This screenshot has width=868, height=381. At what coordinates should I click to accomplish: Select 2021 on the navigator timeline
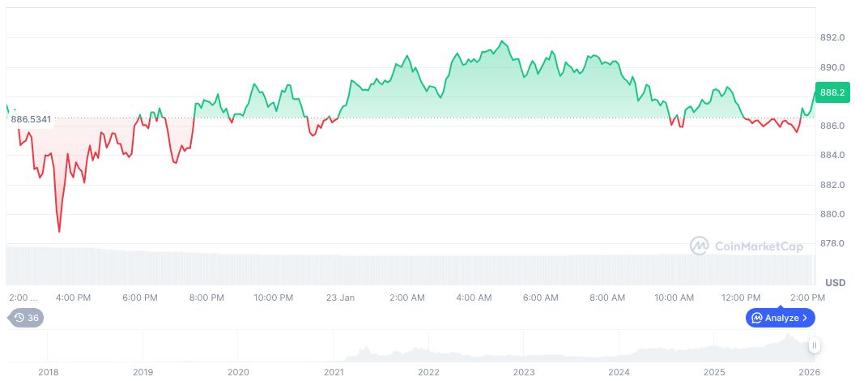[334, 371]
